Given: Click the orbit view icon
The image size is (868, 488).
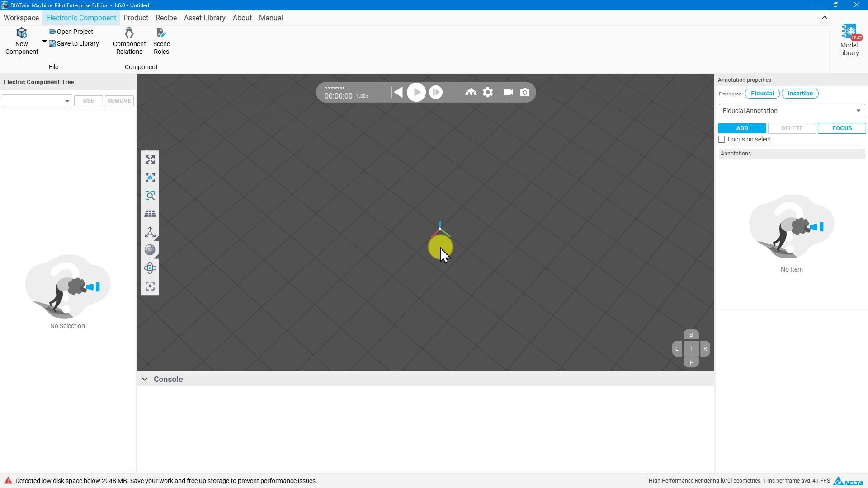Looking at the screenshot, I should pyautogui.click(x=150, y=268).
